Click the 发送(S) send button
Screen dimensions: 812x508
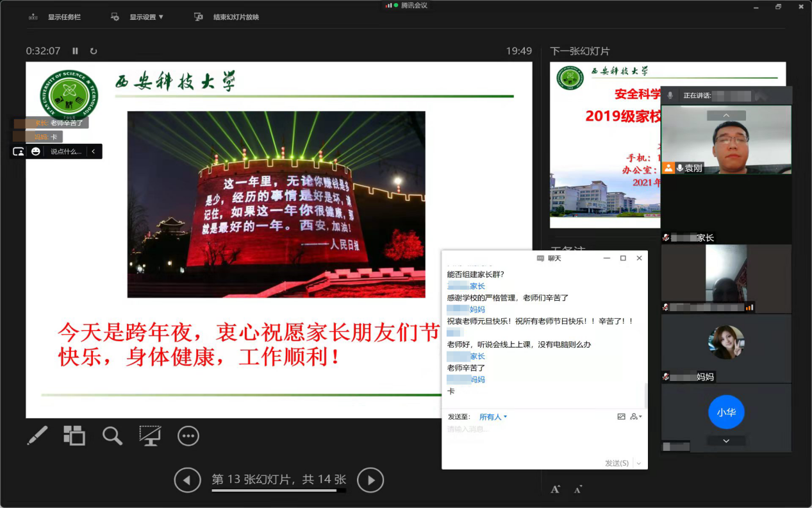pos(617,462)
